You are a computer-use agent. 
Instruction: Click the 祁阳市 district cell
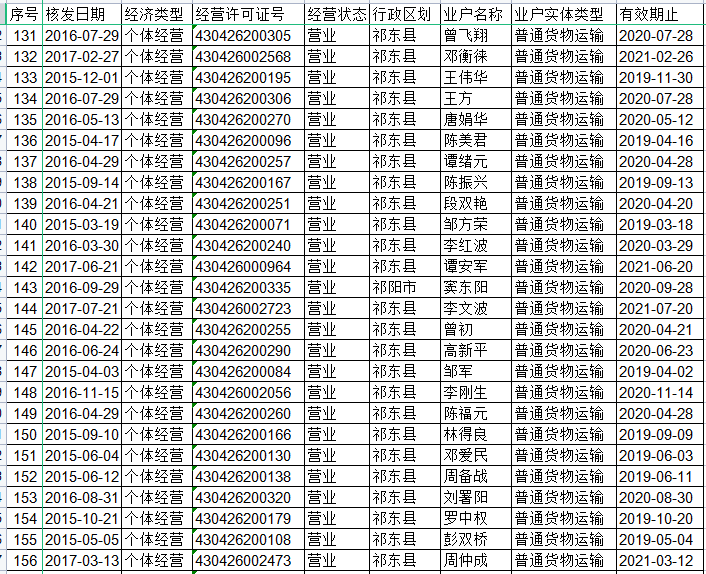coord(393,287)
